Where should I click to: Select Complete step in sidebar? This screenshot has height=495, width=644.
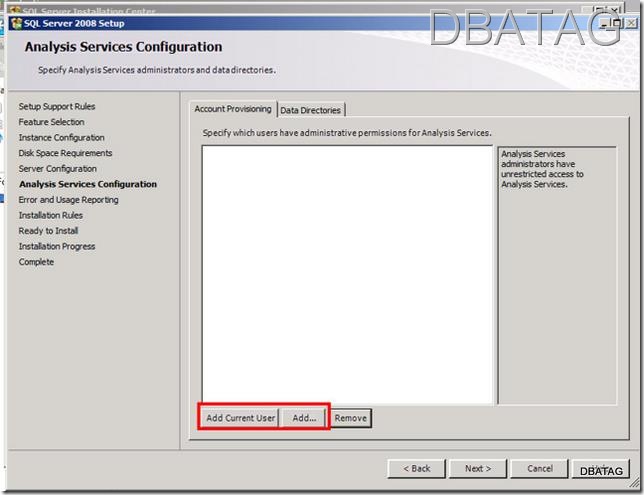coord(36,262)
